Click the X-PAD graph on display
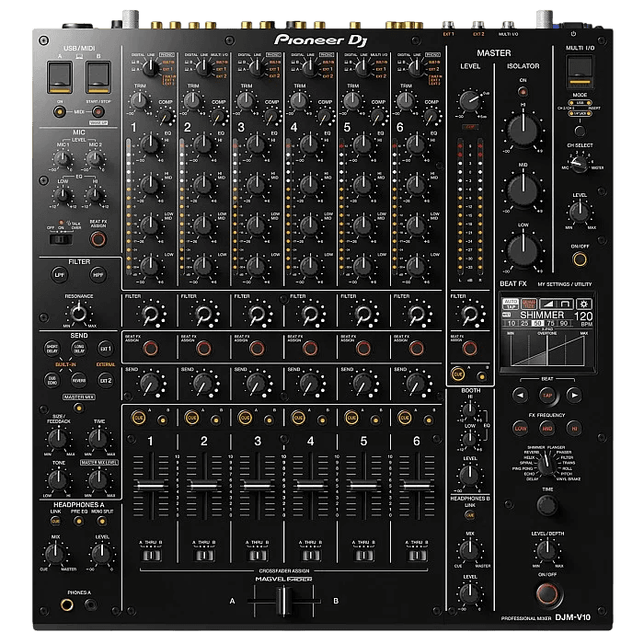 click(x=547, y=349)
